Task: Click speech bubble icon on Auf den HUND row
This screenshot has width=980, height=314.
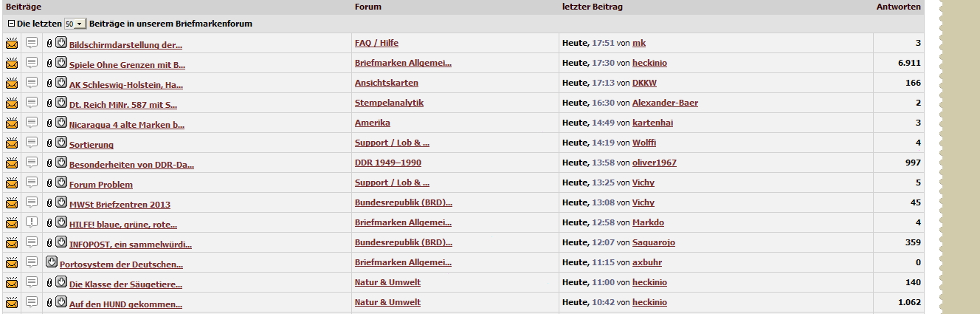Action: coord(32,303)
